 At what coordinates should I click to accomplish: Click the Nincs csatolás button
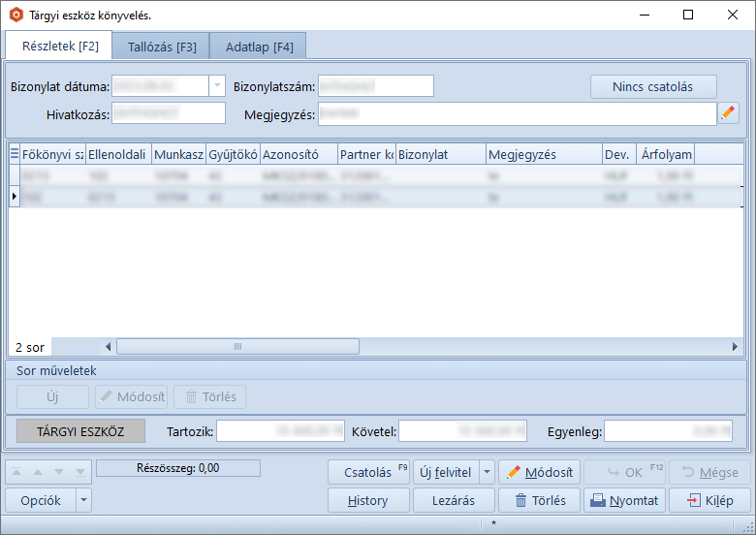(x=652, y=86)
